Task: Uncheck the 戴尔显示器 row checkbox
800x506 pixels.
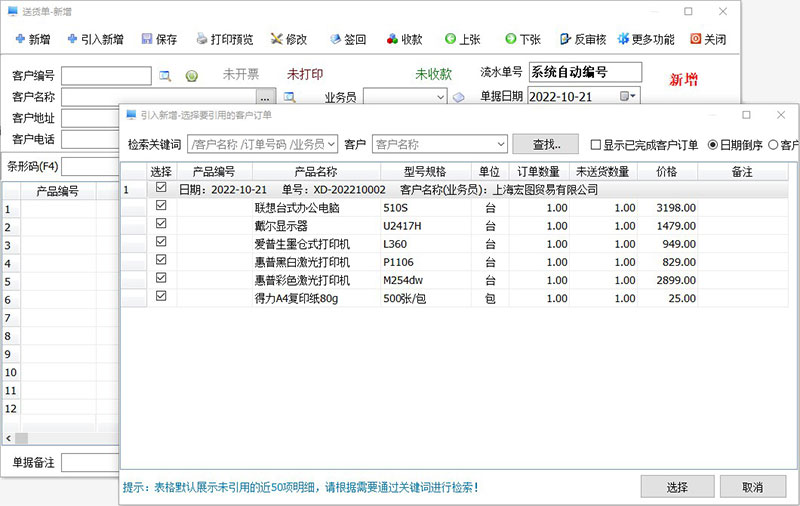Action: (x=161, y=223)
